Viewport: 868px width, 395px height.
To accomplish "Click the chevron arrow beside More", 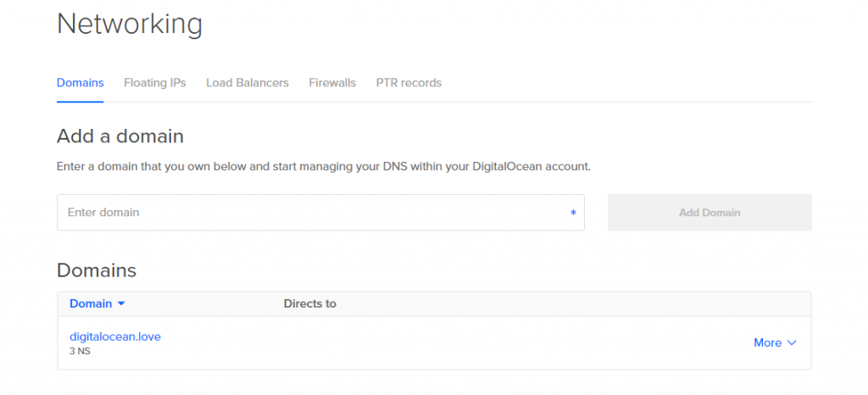I will click(x=793, y=343).
